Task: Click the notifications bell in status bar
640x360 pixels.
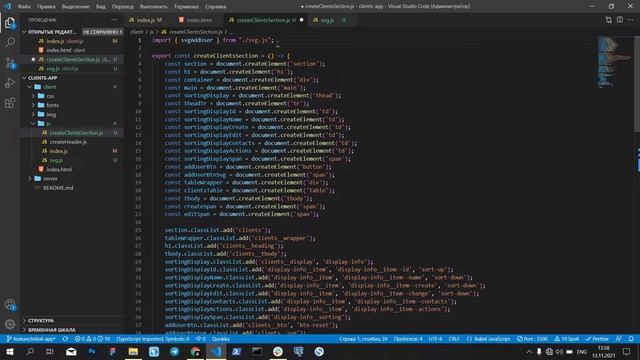Action: (x=631, y=339)
